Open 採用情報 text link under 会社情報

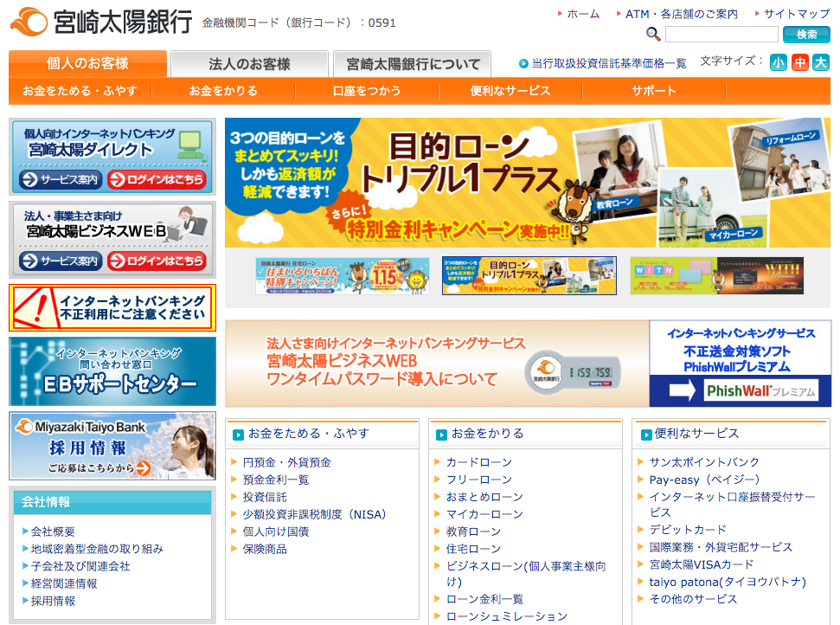coord(53,601)
